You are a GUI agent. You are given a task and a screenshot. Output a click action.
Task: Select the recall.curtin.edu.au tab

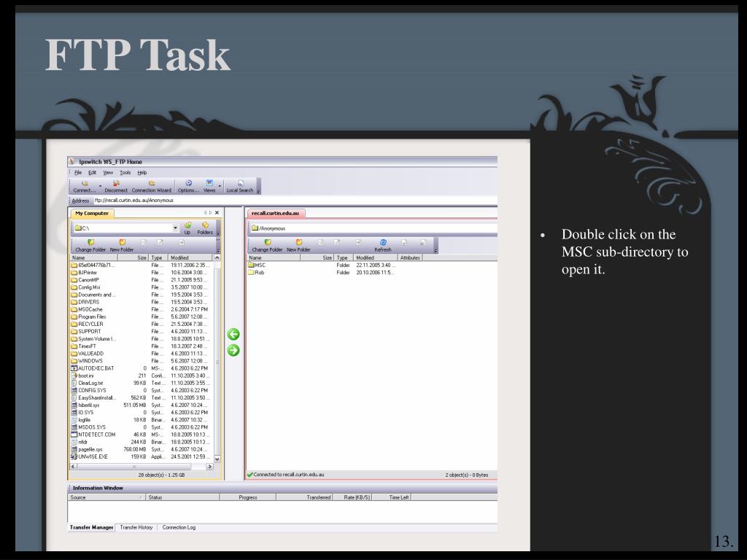(x=275, y=214)
